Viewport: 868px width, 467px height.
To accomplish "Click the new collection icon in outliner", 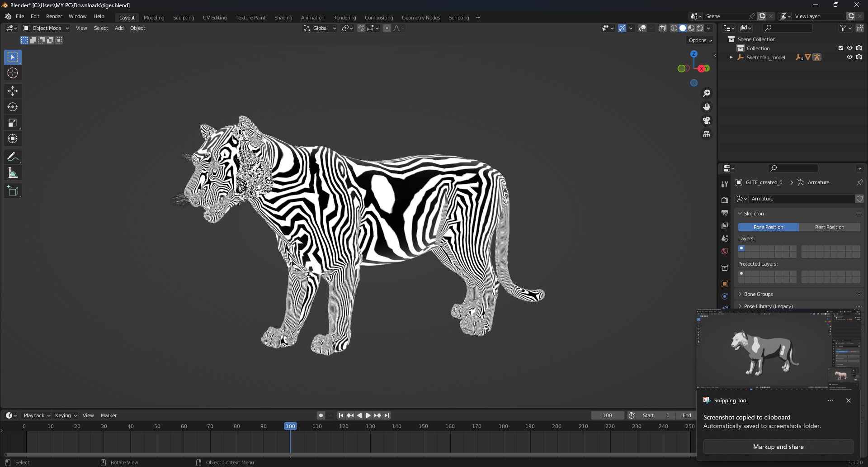I will coord(860,28).
